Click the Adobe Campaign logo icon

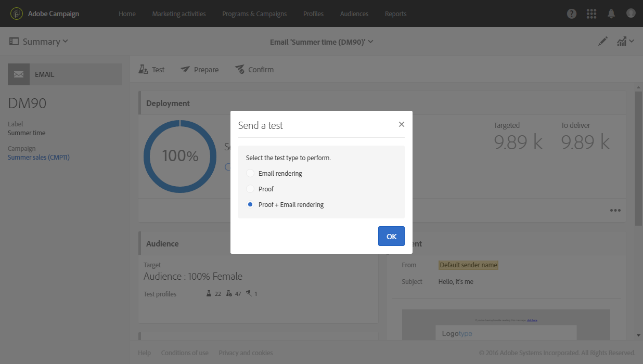pyautogui.click(x=17, y=14)
